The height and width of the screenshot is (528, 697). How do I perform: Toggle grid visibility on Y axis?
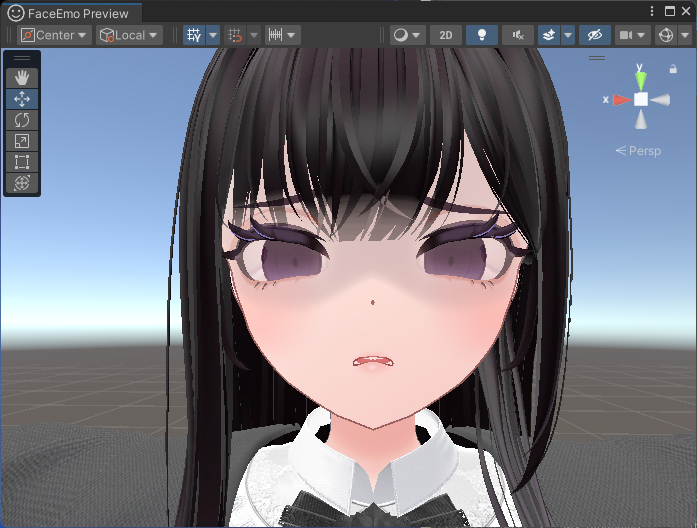(194, 35)
